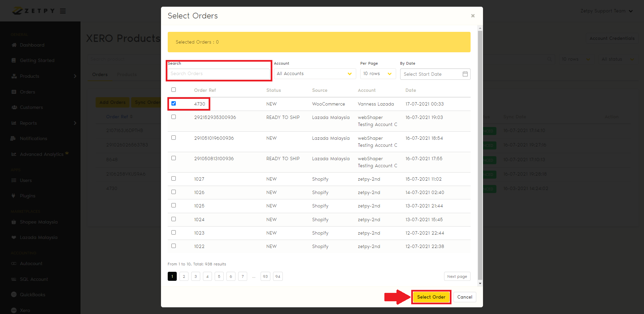Toggle the select-all orders checkbox in header

point(173,90)
